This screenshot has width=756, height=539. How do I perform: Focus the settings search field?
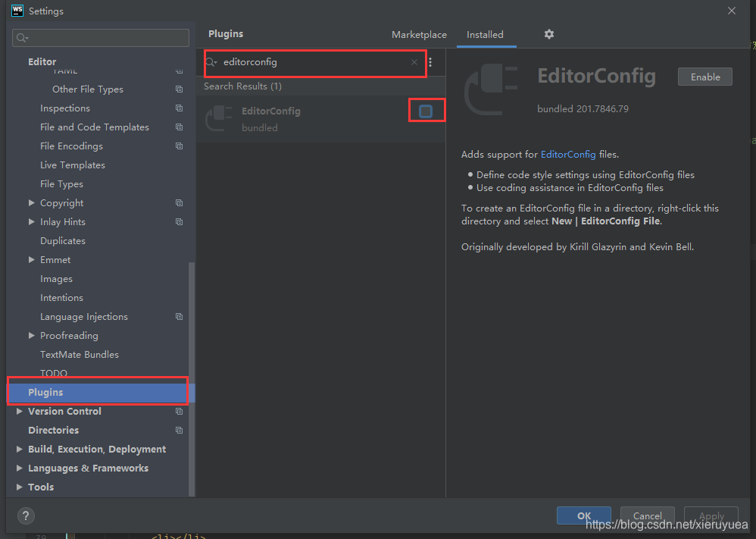(x=101, y=38)
